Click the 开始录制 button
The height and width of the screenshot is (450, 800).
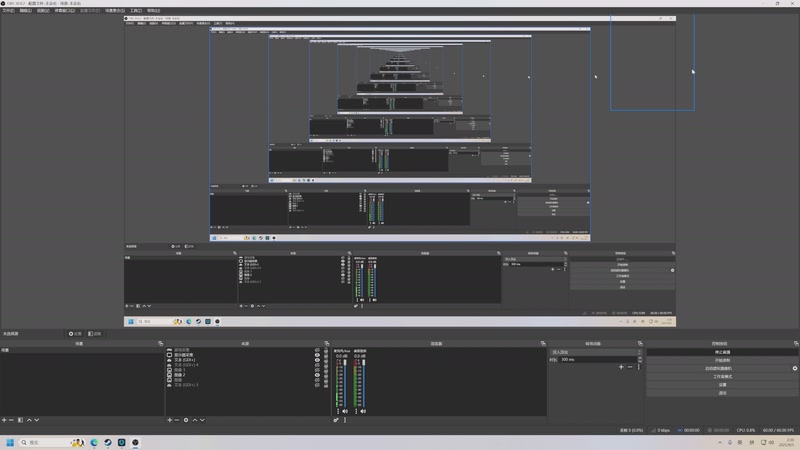(722, 360)
